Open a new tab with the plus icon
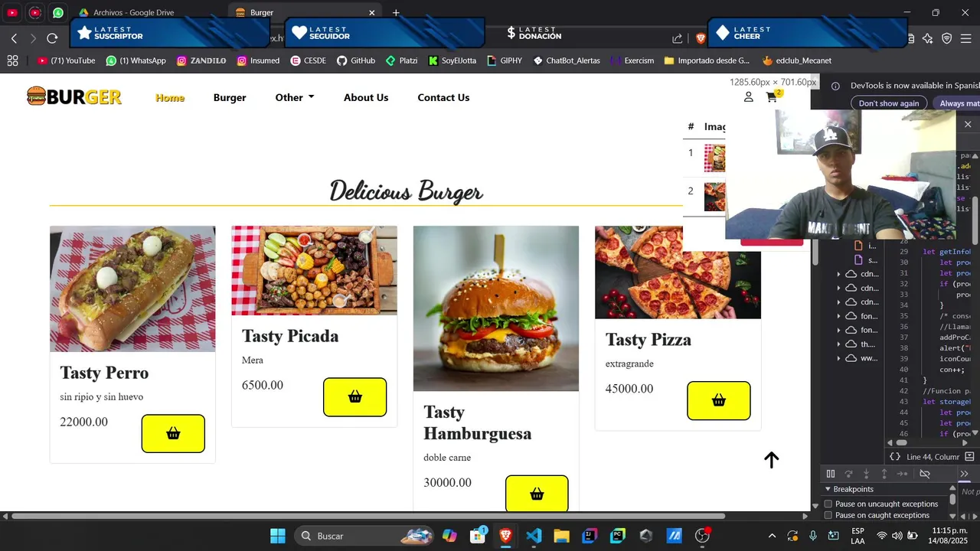 [x=396, y=13]
